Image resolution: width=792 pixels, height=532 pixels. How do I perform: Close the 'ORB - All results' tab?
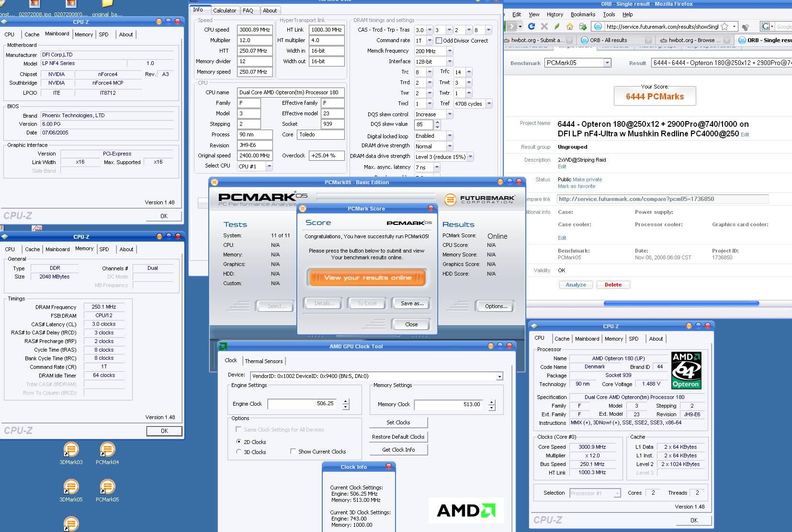pos(648,40)
